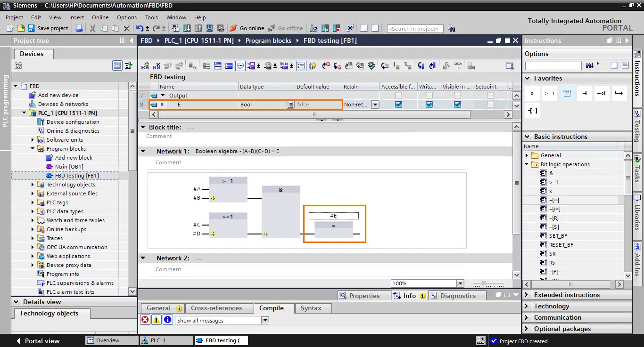Image resolution: width=644 pixels, height=347 pixels.
Task: Click the Go online icon
Action: (233, 28)
